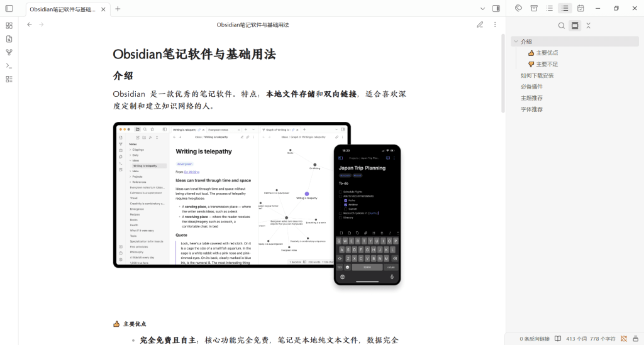The image size is (644, 345).
Task: Open the note's more options menu
Action: (x=495, y=25)
